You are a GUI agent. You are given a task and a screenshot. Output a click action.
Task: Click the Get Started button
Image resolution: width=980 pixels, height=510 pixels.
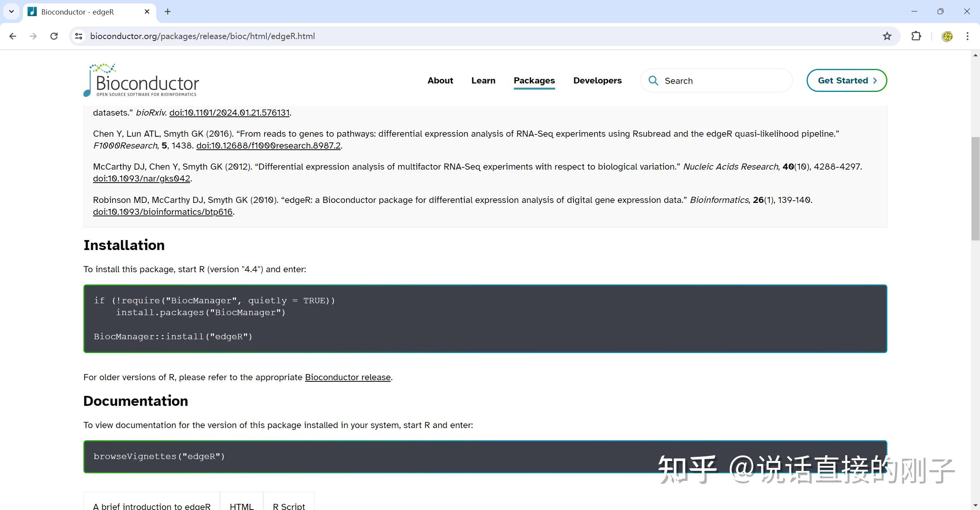(846, 80)
